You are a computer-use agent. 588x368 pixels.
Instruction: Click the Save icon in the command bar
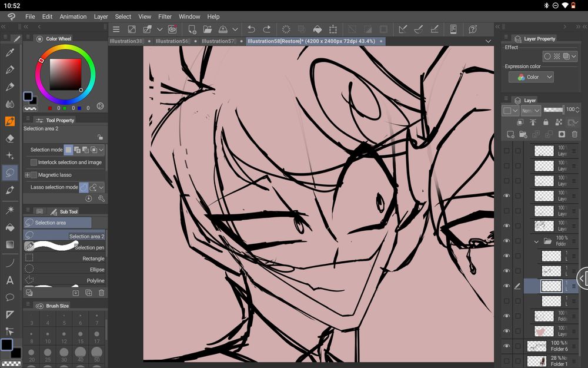223,29
